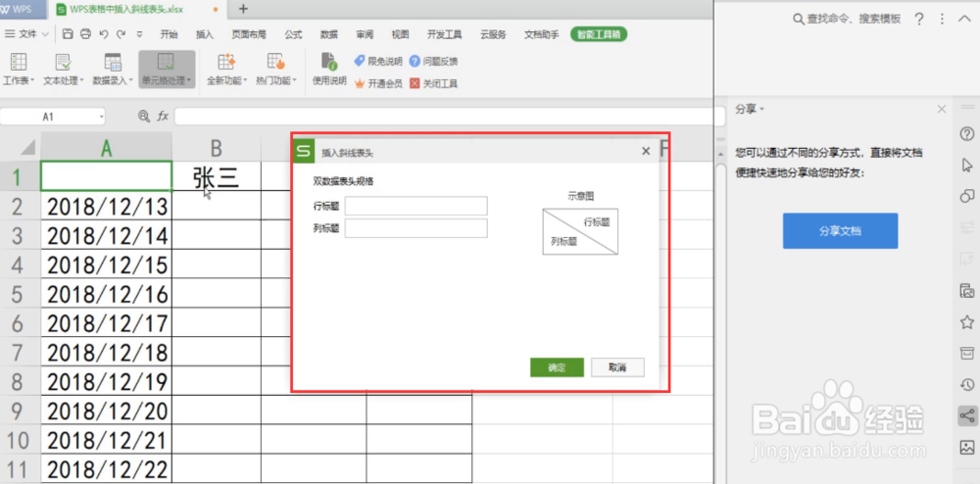Close the 分享 side panel
The height and width of the screenshot is (484, 980).
pyautogui.click(x=942, y=110)
